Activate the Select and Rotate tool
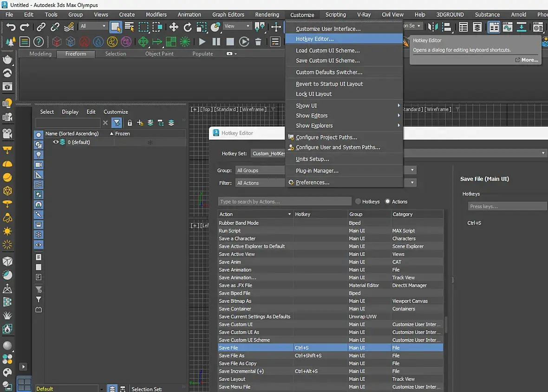 coord(188,27)
